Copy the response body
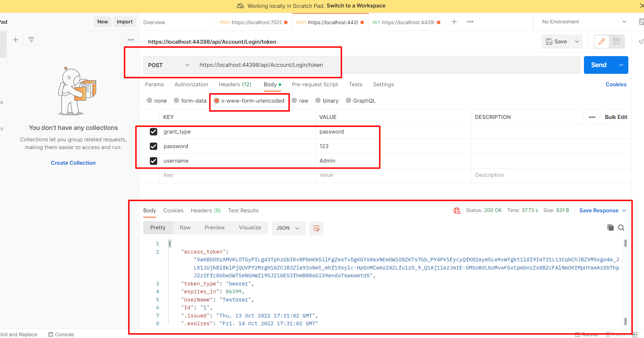 point(611,228)
